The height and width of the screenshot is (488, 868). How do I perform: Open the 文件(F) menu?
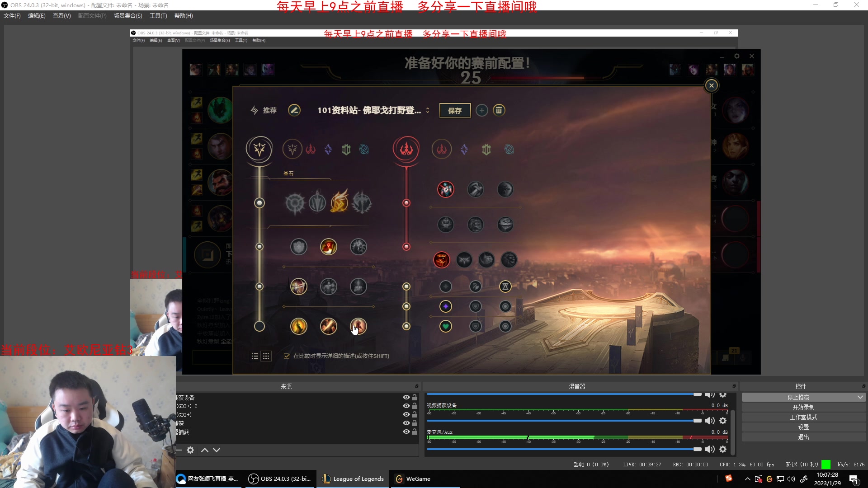pyautogui.click(x=12, y=16)
